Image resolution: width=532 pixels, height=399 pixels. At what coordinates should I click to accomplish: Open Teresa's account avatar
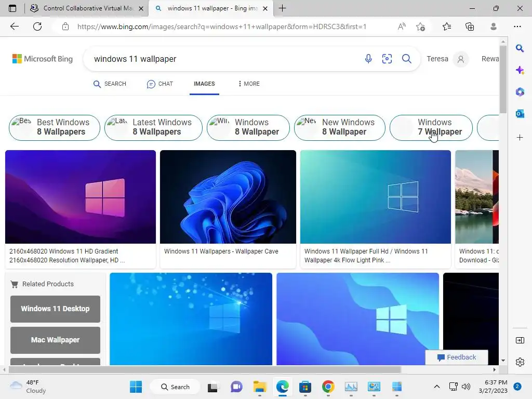tap(461, 59)
